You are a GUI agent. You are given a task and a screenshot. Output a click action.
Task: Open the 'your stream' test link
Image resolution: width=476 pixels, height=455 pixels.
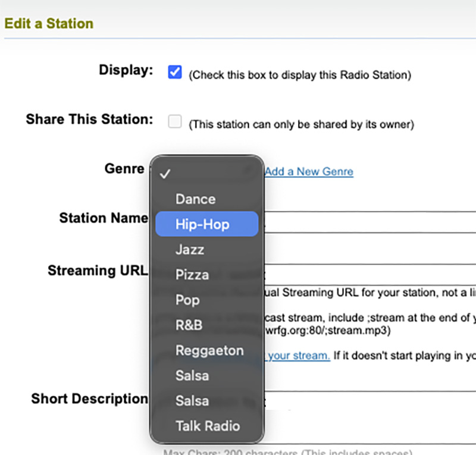(x=299, y=356)
